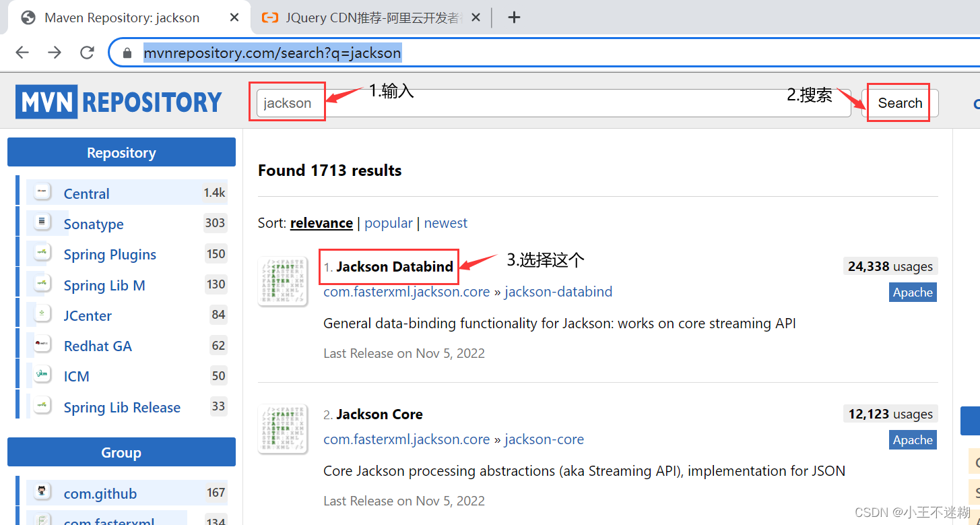
Task: Switch to the JQuery CDN tab
Action: click(x=371, y=18)
